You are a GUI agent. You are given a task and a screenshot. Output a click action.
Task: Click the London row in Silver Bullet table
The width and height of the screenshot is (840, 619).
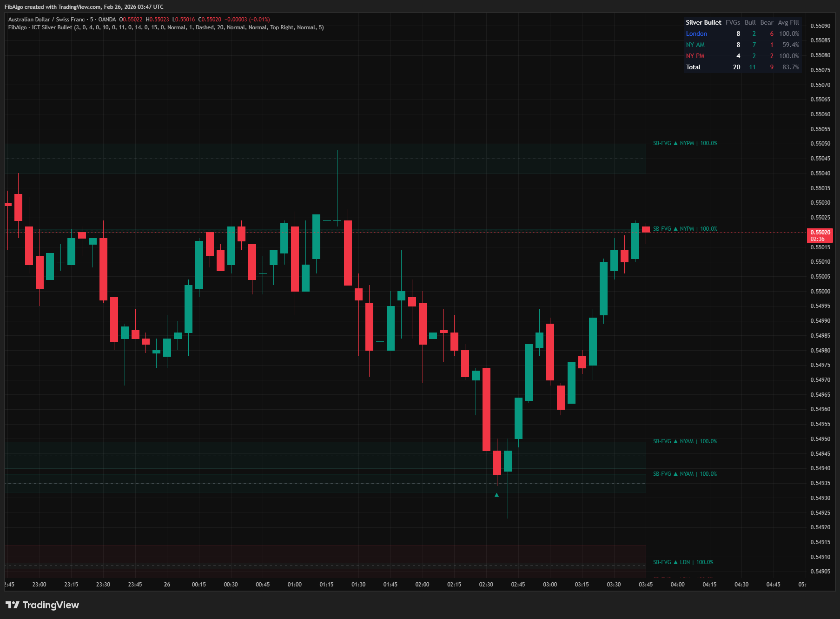pos(696,33)
